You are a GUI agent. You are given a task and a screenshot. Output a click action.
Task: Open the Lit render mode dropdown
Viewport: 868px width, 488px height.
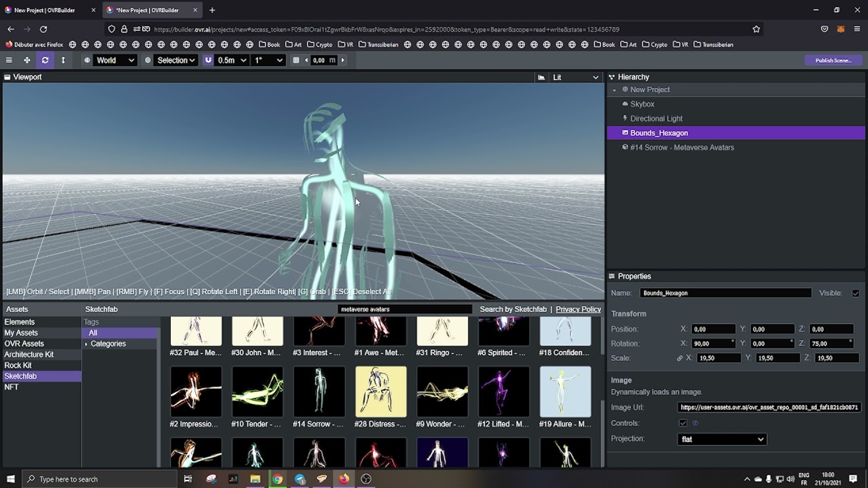[576, 77]
